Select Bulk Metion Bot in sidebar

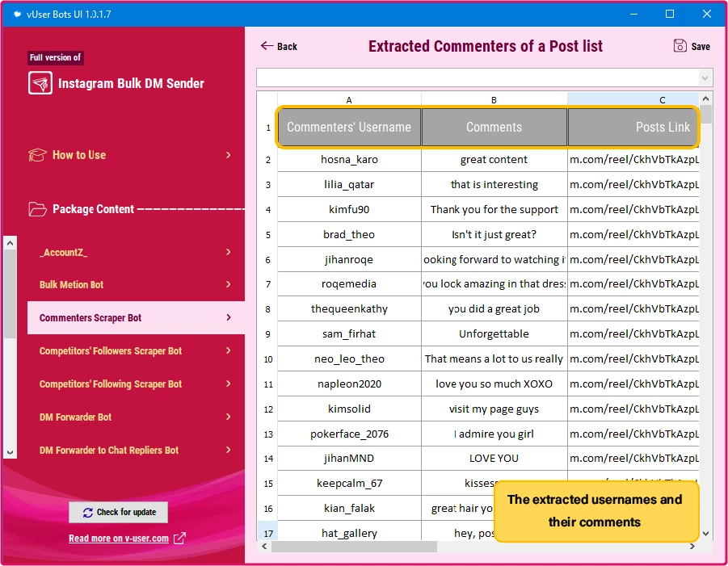(136, 284)
